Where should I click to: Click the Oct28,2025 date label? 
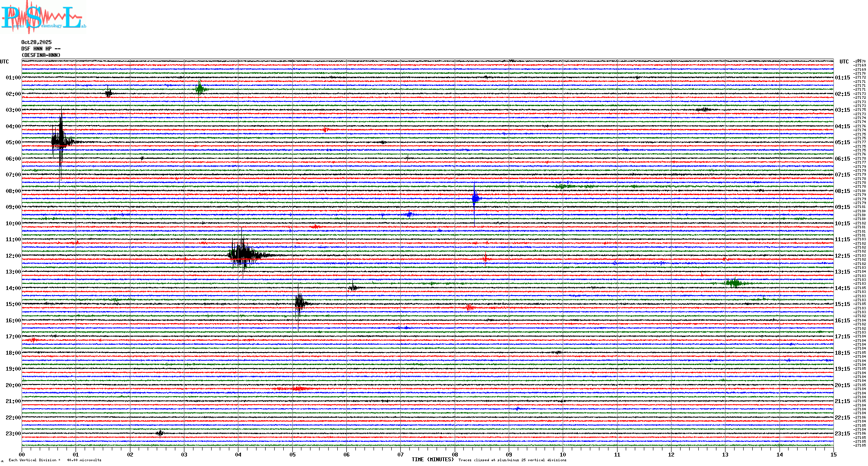tap(36, 42)
